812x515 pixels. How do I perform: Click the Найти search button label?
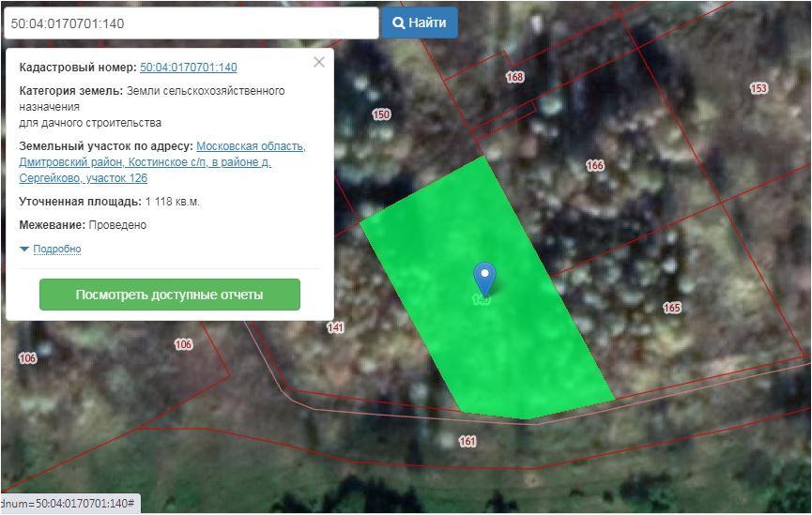[x=428, y=23]
